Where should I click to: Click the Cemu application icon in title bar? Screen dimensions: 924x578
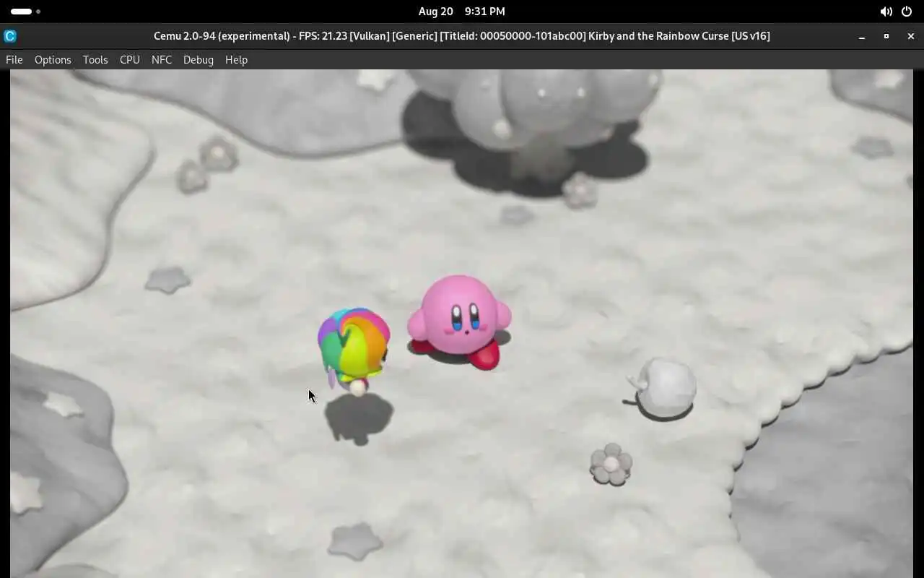pyautogui.click(x=10, y=35)
